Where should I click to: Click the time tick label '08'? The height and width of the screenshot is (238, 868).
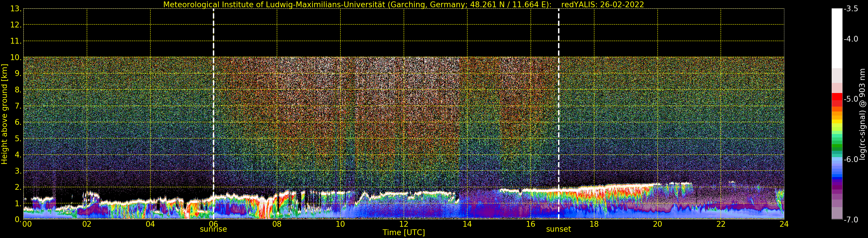(x=277, y=224)
